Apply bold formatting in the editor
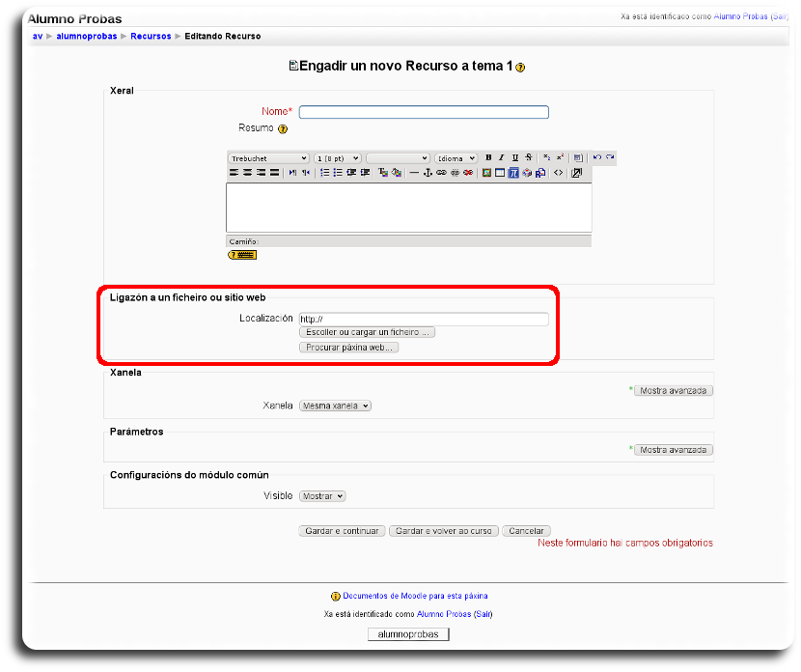This screenshot has width=801, height=672. click(x=488, y=157)
